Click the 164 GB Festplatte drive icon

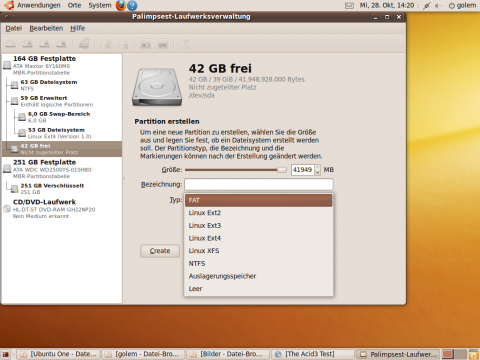[7, 65]
